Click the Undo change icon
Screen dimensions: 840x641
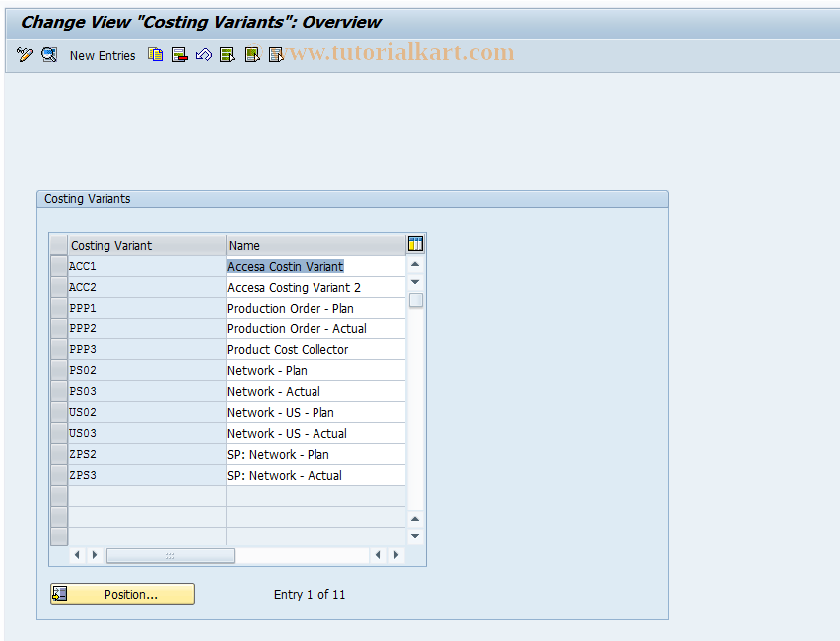coord(204,55)
